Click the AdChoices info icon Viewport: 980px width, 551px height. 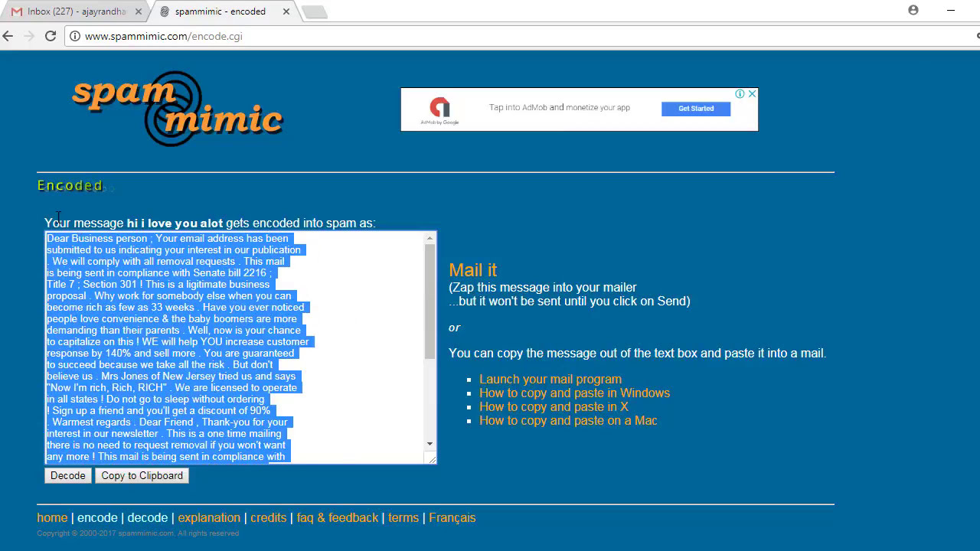[x=740, y=93]
